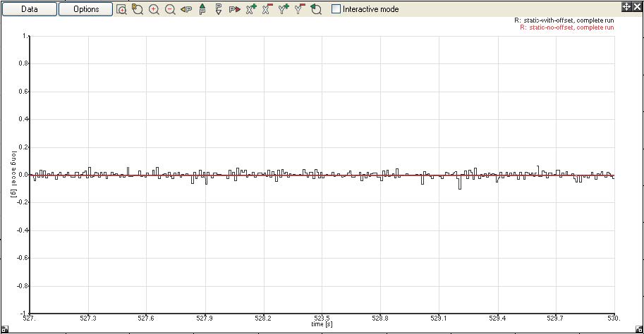Shrink the X axis range
The height and width of the screenshot is (334, 644).
(x=267, y=9)
